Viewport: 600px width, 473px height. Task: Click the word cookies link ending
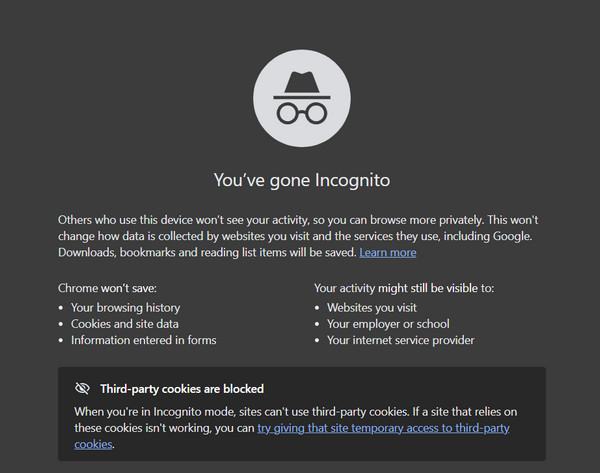point(93,444)
